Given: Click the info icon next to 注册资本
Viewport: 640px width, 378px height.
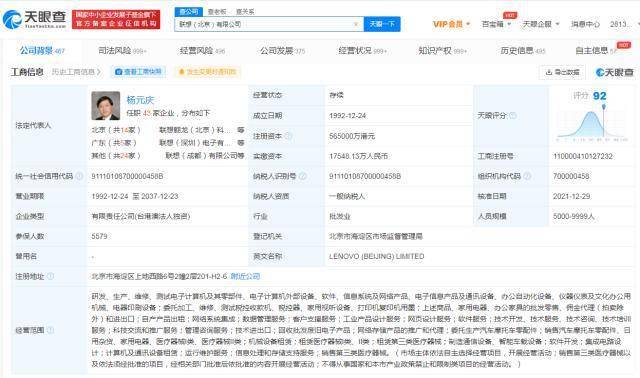Looking at the screenshot, I should click(x=288, y=136).
